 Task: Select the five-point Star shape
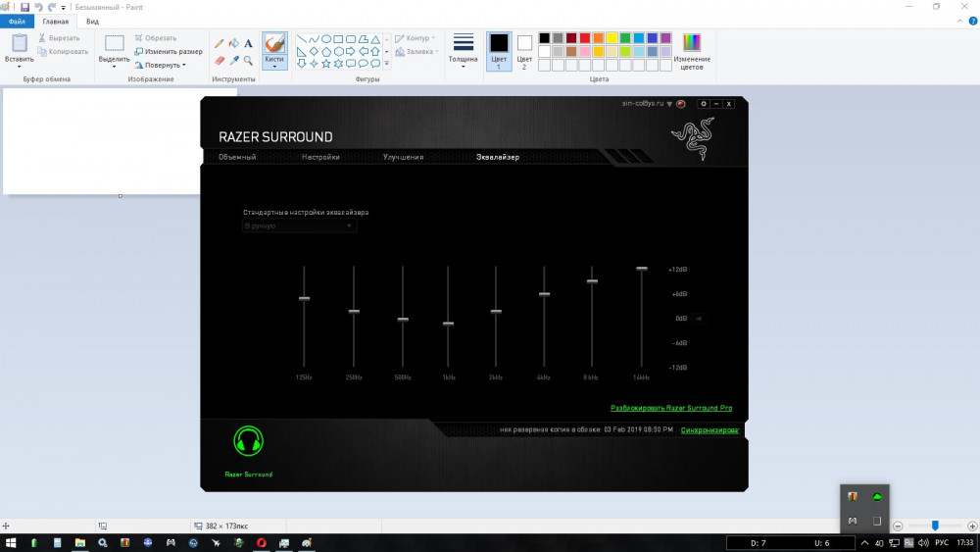tap(325, 63)
